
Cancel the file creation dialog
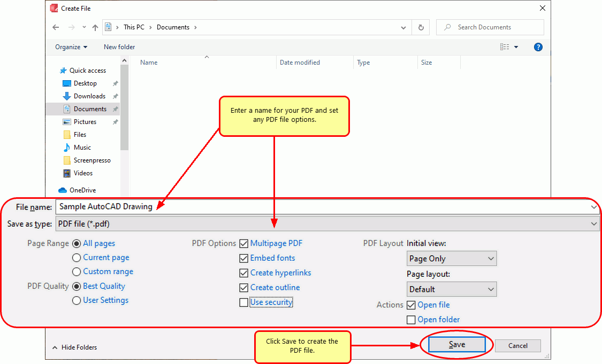(x=517, y=346)
